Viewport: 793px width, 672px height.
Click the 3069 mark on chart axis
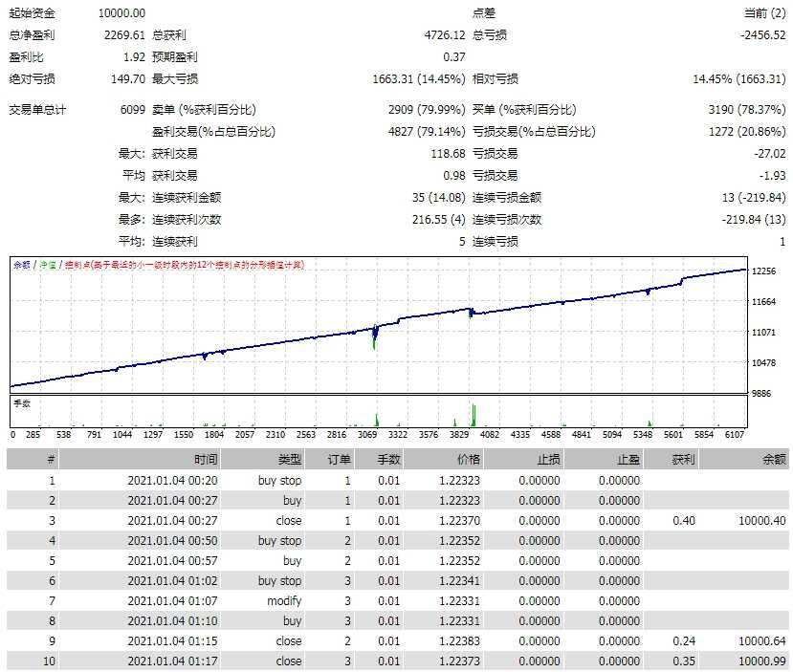(x=368, y=434)
